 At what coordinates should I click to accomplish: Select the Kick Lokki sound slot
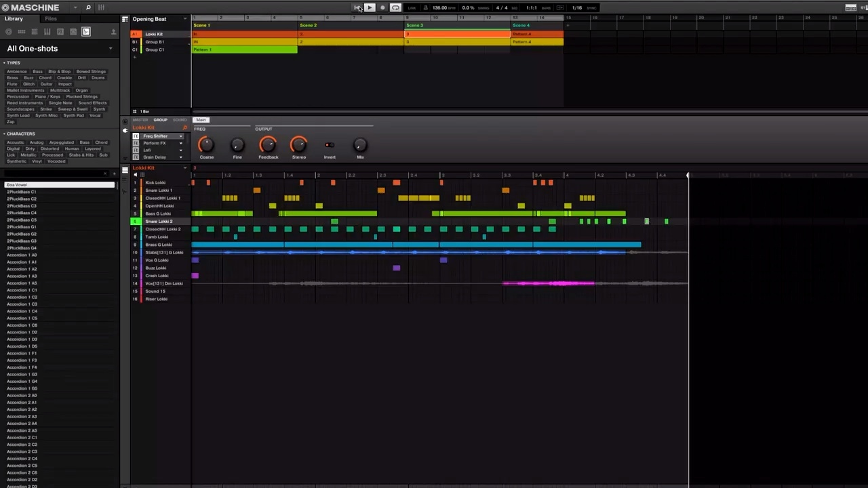(161, 183)
